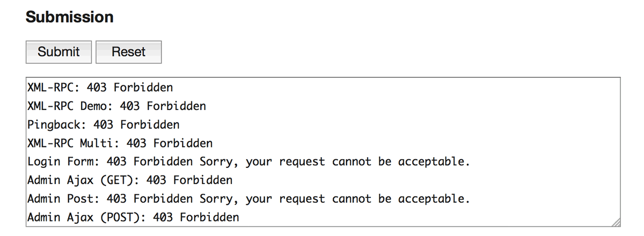Click the Submit button
Image resolution: width=644 pixels, height=236 pixels.
coord(58,52)
